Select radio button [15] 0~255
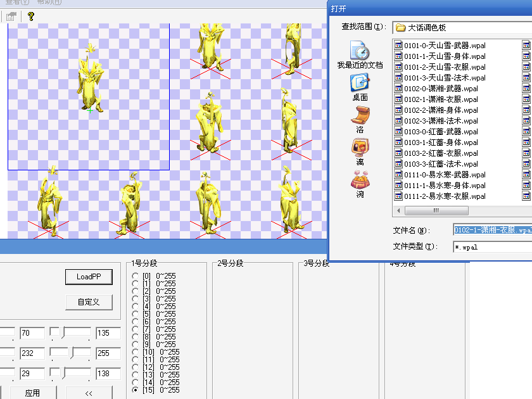This screenshot has height=399, width=532. 136,390
